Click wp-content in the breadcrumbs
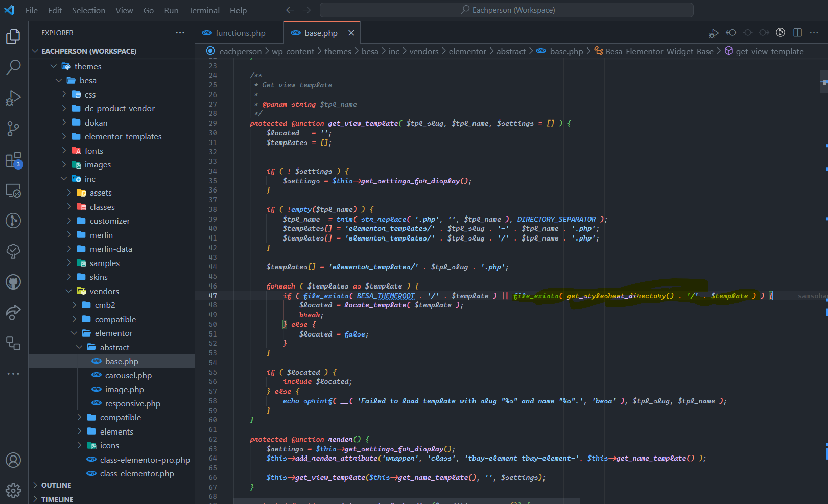The image size is (828, 504). [x=293, y=51]
